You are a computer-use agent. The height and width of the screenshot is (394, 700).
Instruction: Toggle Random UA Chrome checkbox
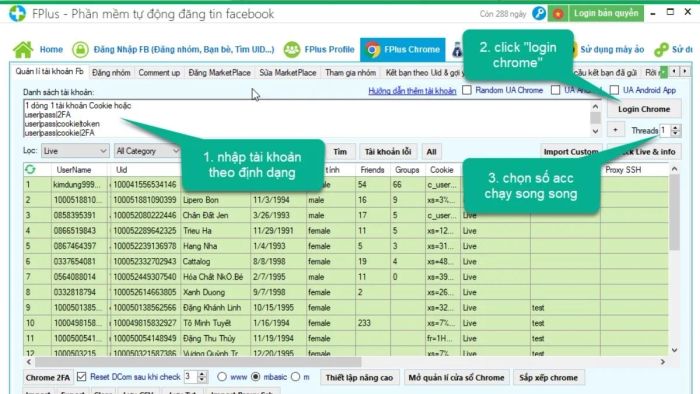click(x=467, y=90)
